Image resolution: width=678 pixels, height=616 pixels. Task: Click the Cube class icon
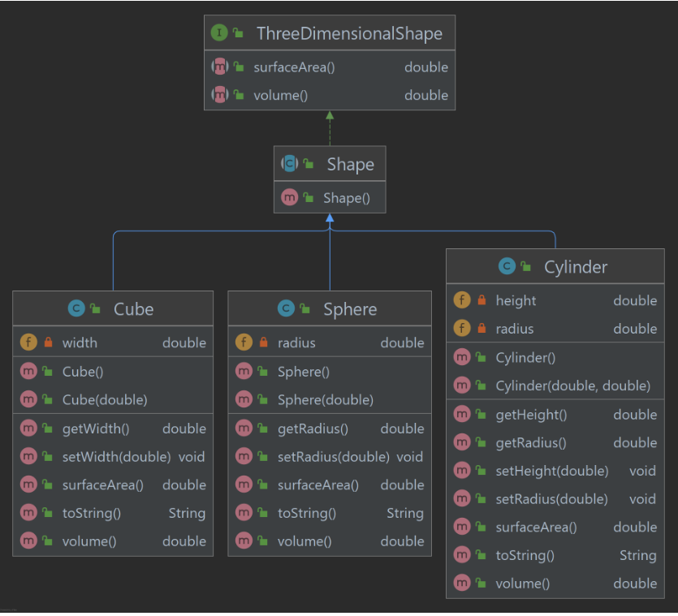point(78,309)
